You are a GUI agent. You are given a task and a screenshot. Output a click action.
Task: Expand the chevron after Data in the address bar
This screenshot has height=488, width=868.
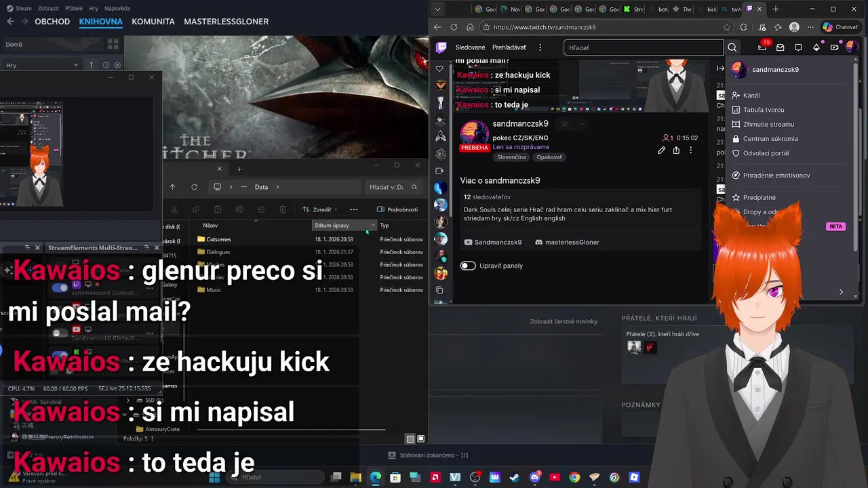click(277, 187)
